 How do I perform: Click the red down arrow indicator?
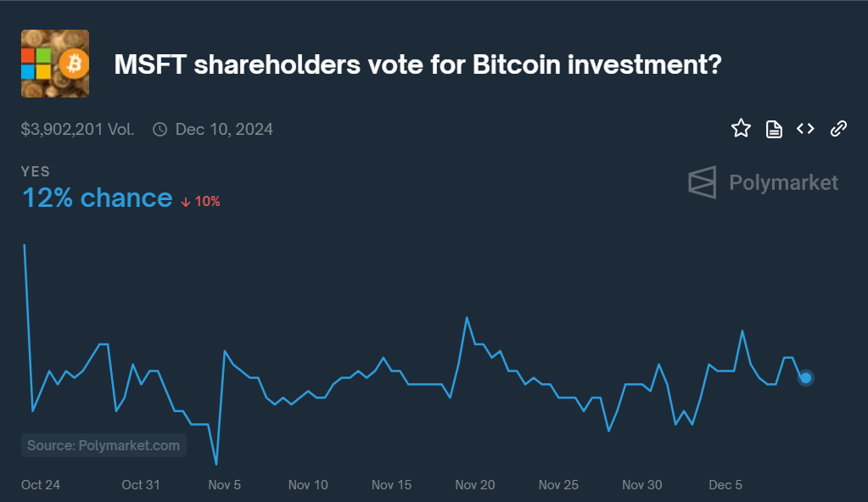186,202
